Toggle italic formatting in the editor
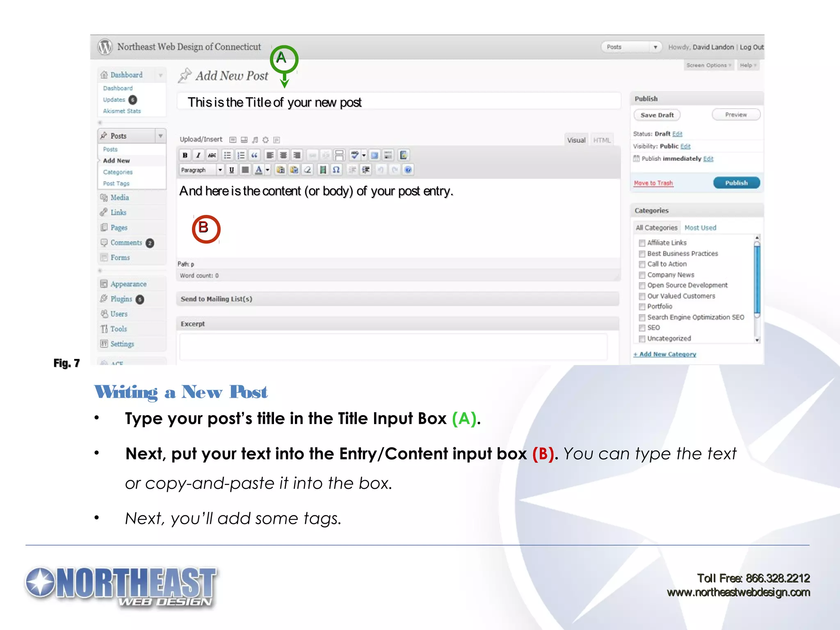The height and width of the screenshot is (630, 840). (199, 155)
